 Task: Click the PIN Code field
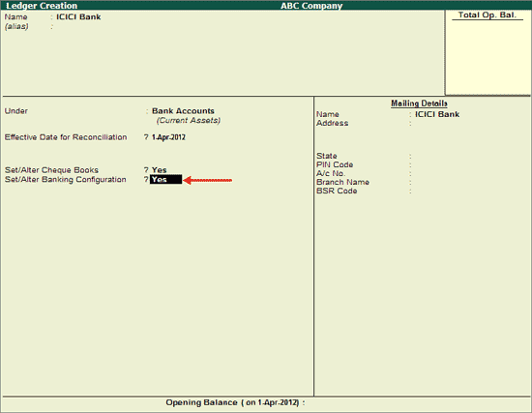468,164
